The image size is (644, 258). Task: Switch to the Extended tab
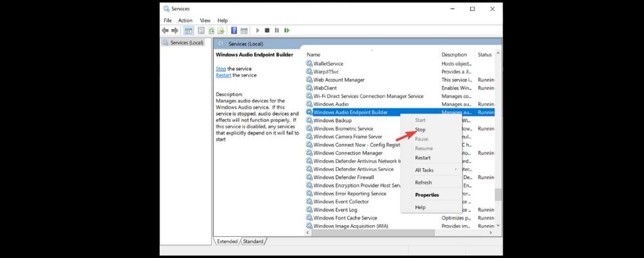227,241
